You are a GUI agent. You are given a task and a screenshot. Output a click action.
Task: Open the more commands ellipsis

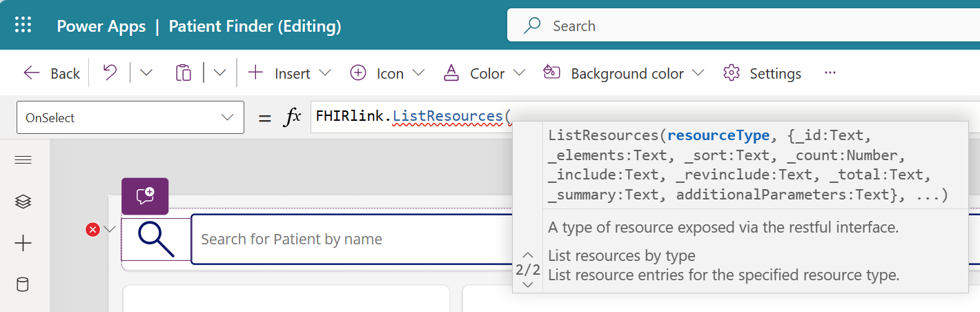tap(830, 72)
